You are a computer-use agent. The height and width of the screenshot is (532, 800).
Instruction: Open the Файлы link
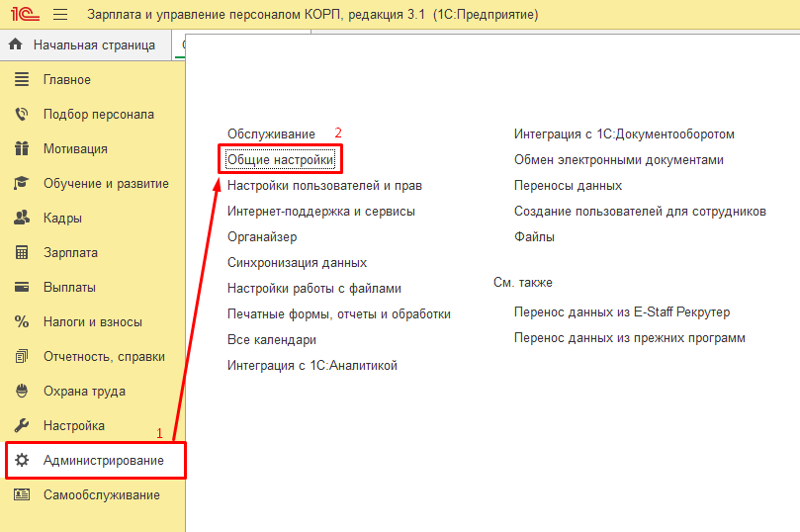point(534,236)
